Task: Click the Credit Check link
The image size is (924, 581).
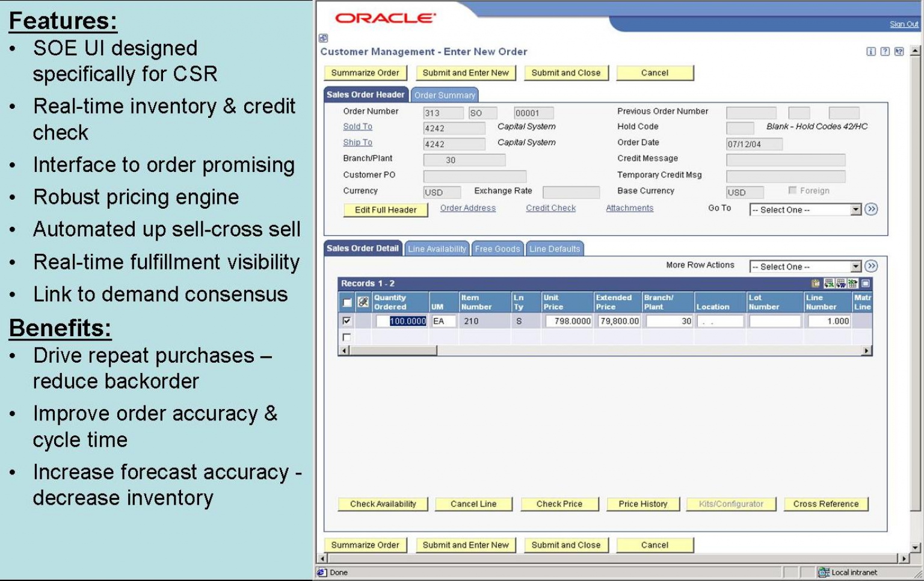Action: (x=550, y=207)
